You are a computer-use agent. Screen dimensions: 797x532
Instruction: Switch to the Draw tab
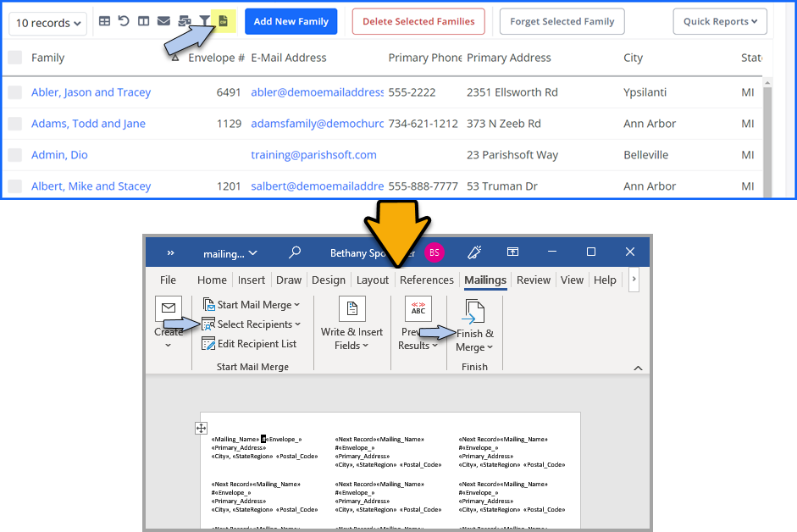[x=289, y=280]
